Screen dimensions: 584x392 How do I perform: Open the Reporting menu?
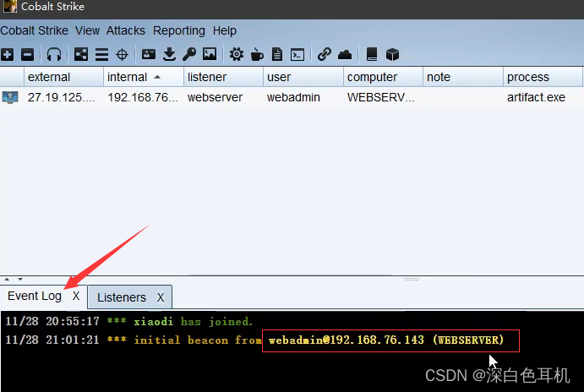tap(179, 30)
